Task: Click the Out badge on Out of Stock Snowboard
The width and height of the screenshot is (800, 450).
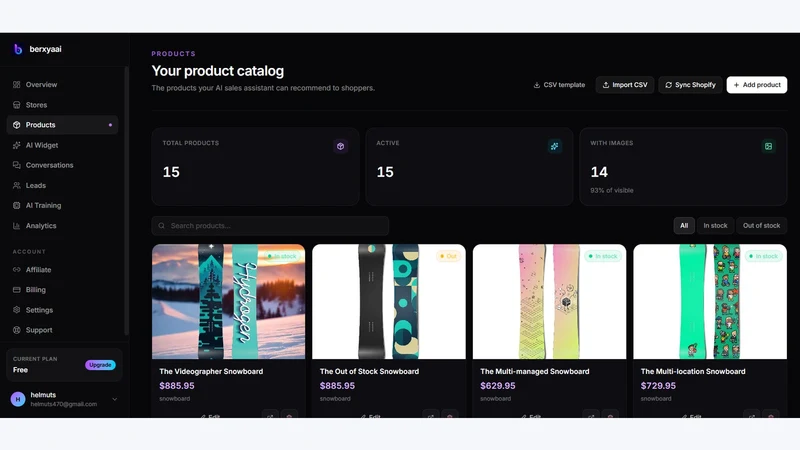Action: tap(448, 256)
